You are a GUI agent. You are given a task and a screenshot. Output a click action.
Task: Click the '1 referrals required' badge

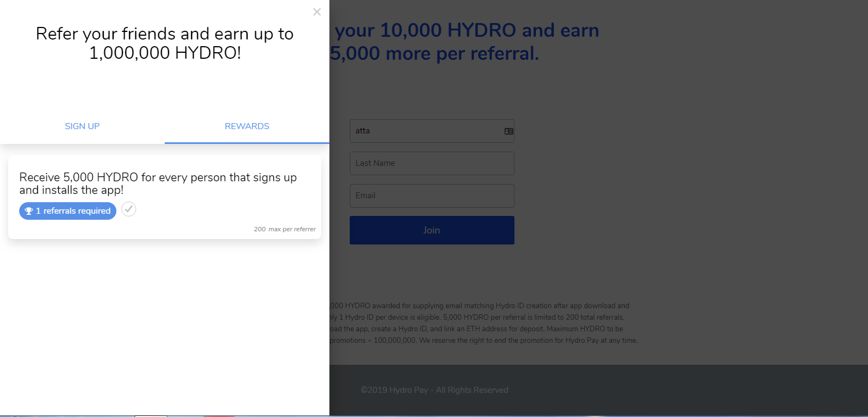click(68, 211)
